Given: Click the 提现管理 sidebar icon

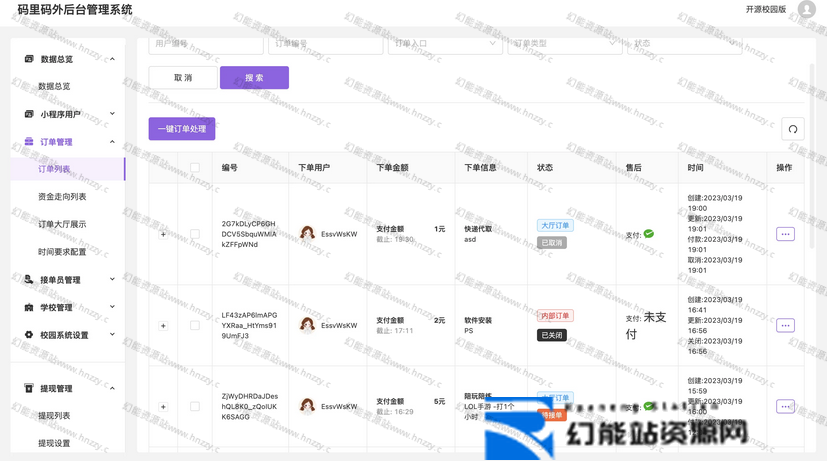Looking at the screenshot, I should tap(29, 388).
